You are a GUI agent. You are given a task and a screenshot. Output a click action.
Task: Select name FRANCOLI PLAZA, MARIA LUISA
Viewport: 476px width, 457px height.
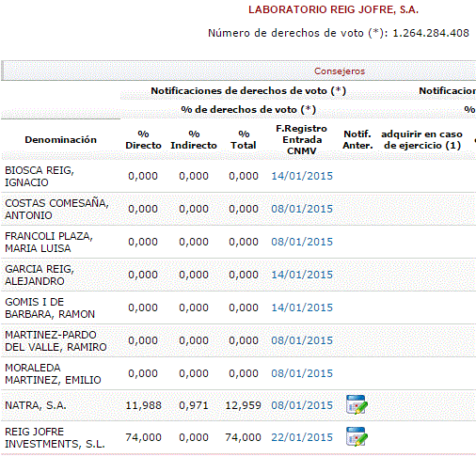49,242
